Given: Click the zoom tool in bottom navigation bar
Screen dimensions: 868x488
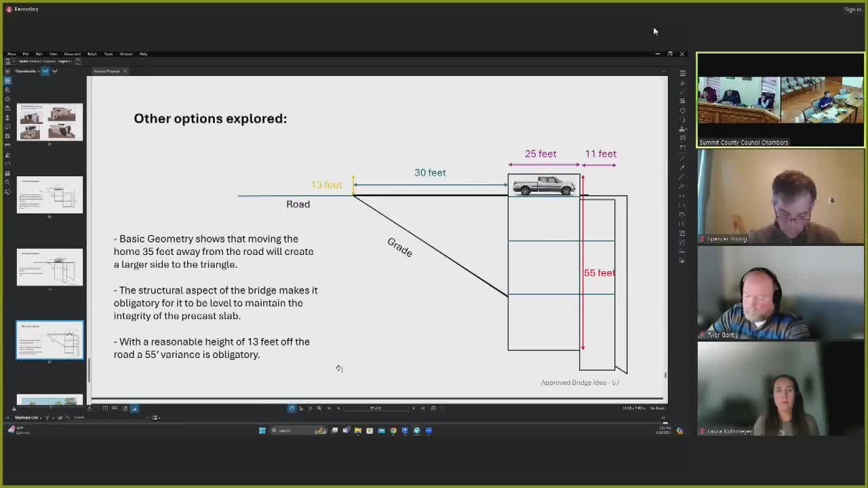Looking at the screenshot, I should click(319, 408).
